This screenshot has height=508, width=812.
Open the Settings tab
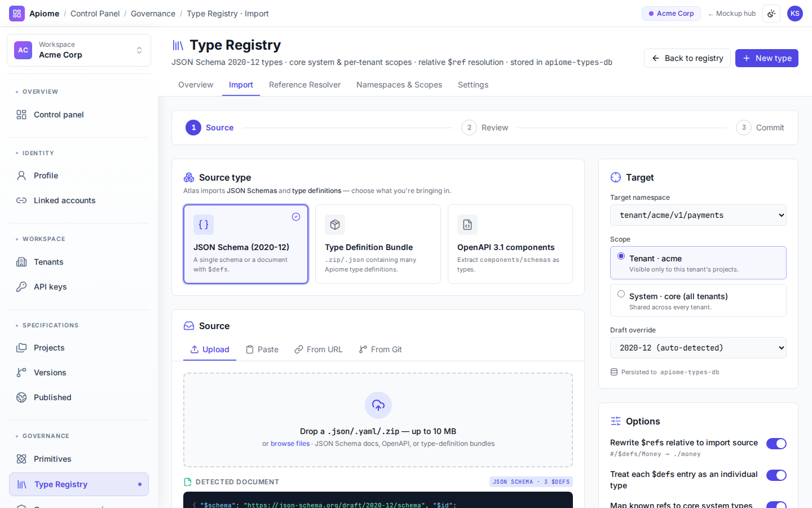[x=473, y=85]
